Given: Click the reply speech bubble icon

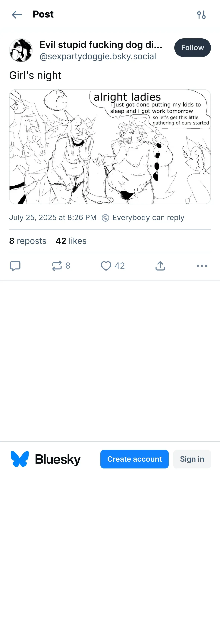Looking at the screenshot, I should pyautogui.click(x=15, y=266).
